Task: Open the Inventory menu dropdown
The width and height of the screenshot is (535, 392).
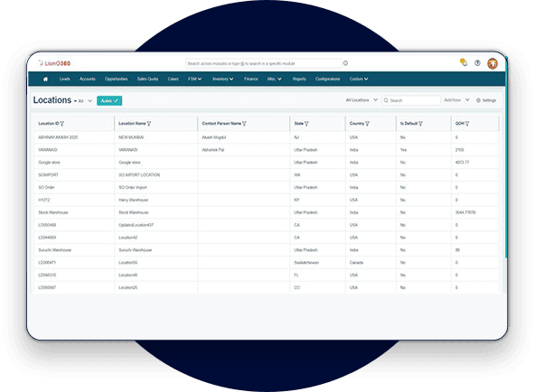Action: click(x=223, y=79)
